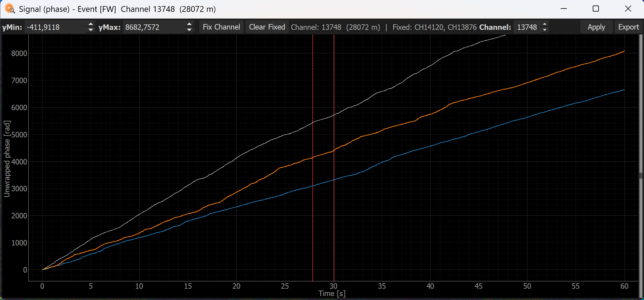The width and height of the screenshot is (644, 300).
Task: Click the Clear Fixed button
Action: [267, 27]
